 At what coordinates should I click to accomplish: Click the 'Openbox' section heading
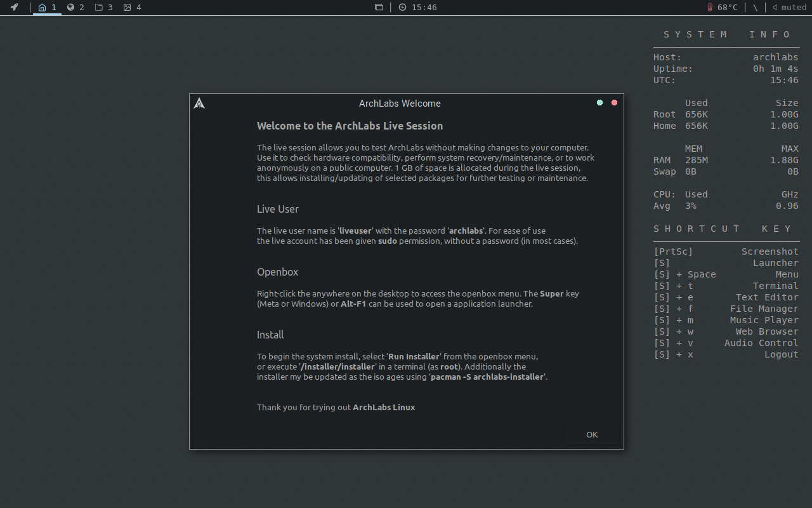point(277,272)
